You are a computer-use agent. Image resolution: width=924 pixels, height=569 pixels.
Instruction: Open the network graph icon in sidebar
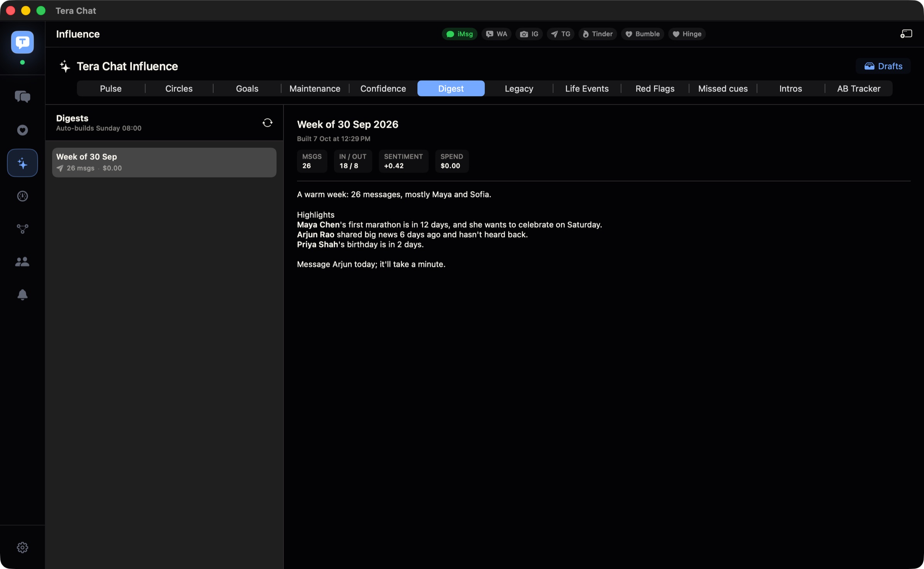[22, 229]
